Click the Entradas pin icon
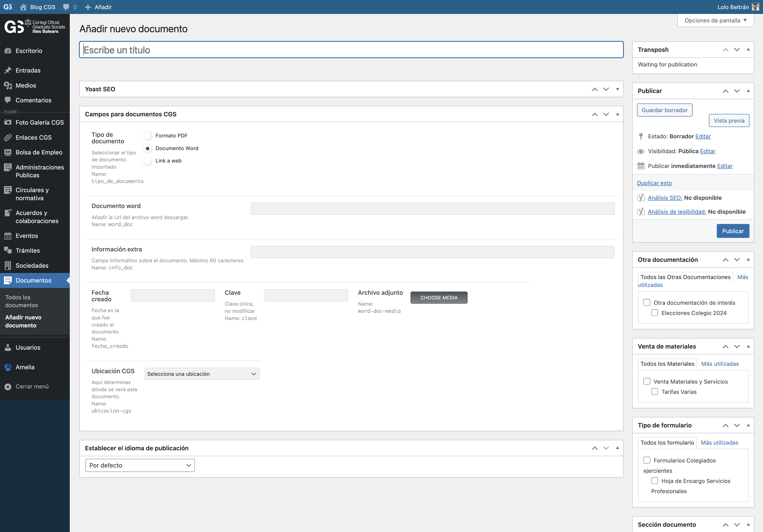This screenshot has width=763, height=532. [x=8, y=70]
